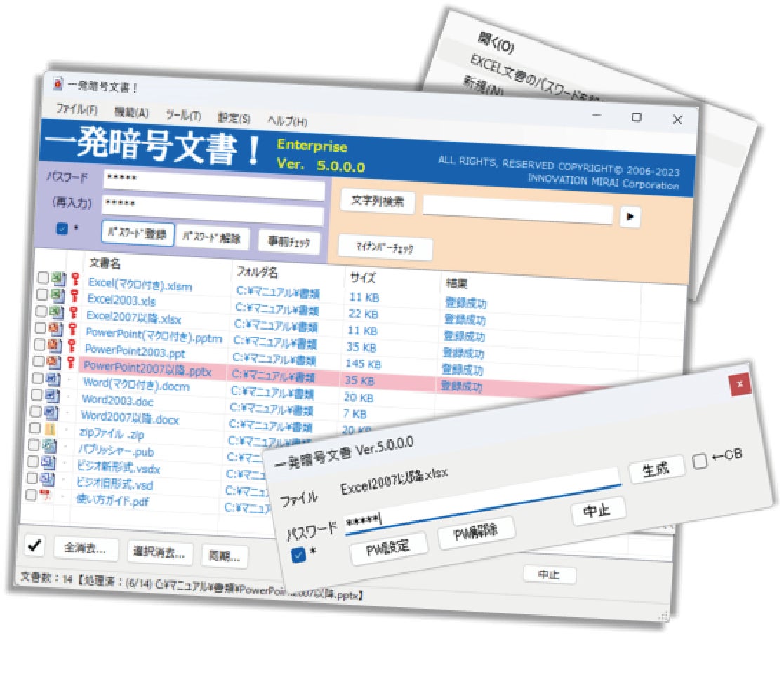
Task: Tick the checkbox for PowerPoint2003.ppt
Action: pos(39,344)
